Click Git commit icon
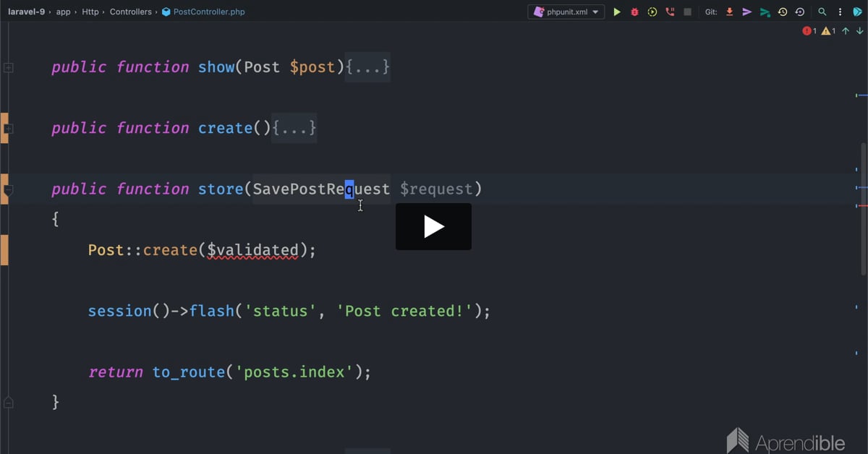Viewport: 868px width, 454px height. click(747, 12)
